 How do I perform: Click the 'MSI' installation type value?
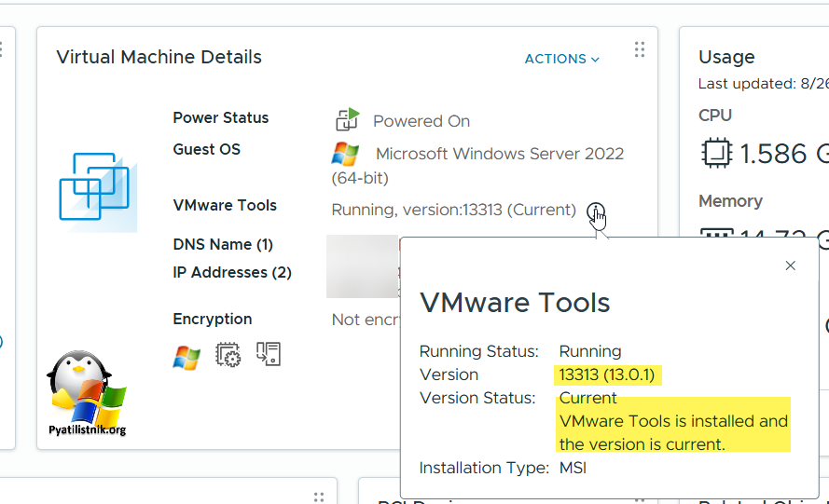click(x=573, y=468)
